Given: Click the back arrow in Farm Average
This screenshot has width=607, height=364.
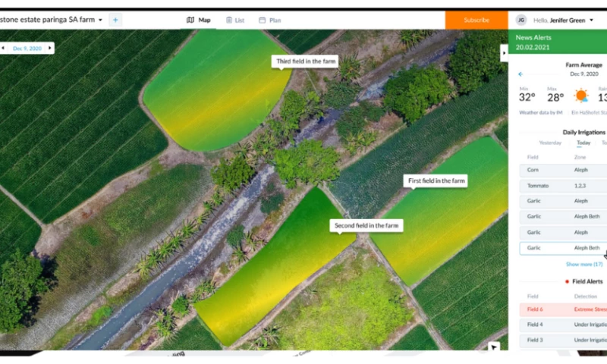Looking at the screenshot, I should pos(521,74).
